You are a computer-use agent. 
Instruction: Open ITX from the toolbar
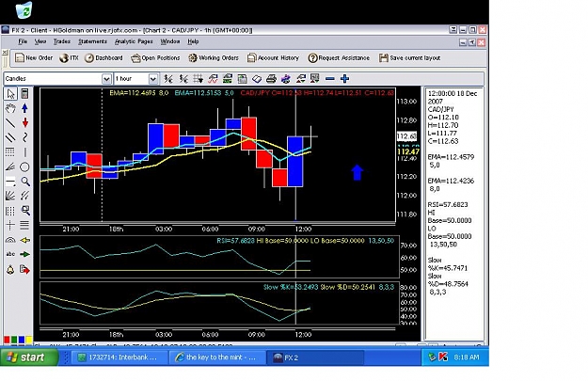(69, 57)
